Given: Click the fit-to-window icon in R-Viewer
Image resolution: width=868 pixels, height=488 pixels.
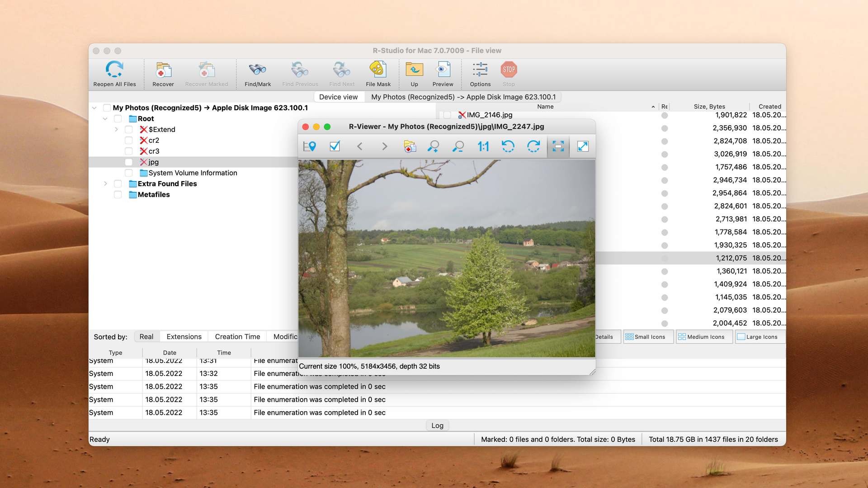Looking at the screenshot, I should click(x=557, y=146).
